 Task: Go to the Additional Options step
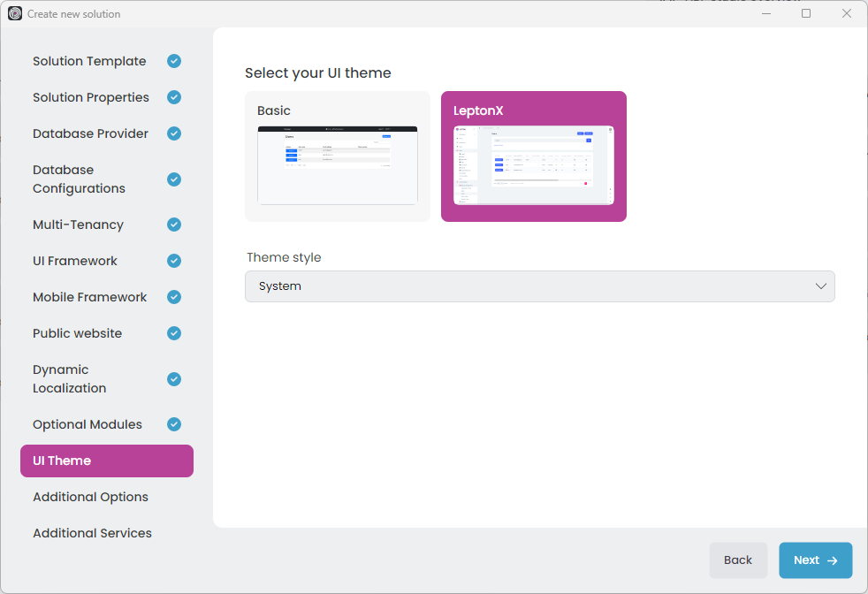pyautogui.click(x=107, y=497)
